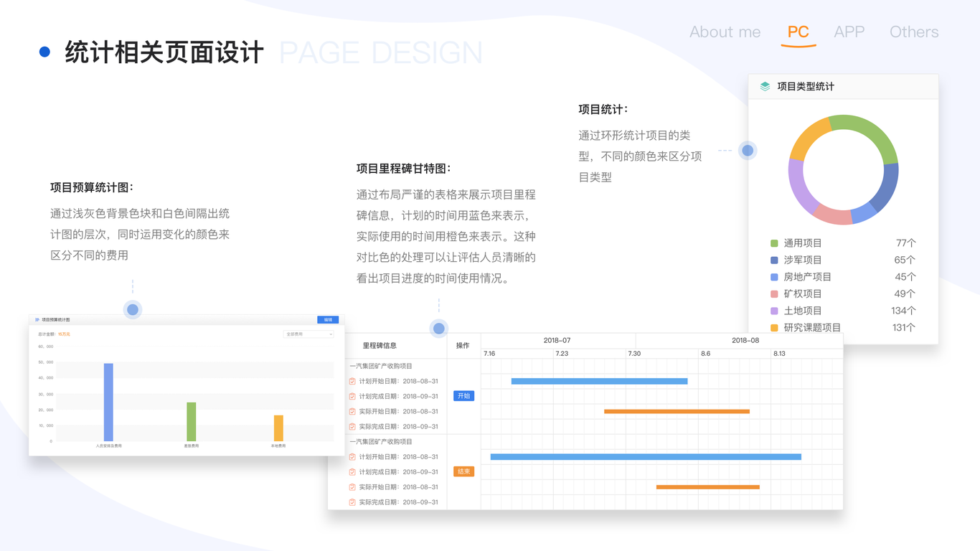Click clipboard icon for 计划开始日期 in 结束 group
This screenshot has width=980, height=551.
tap(352, 456)
